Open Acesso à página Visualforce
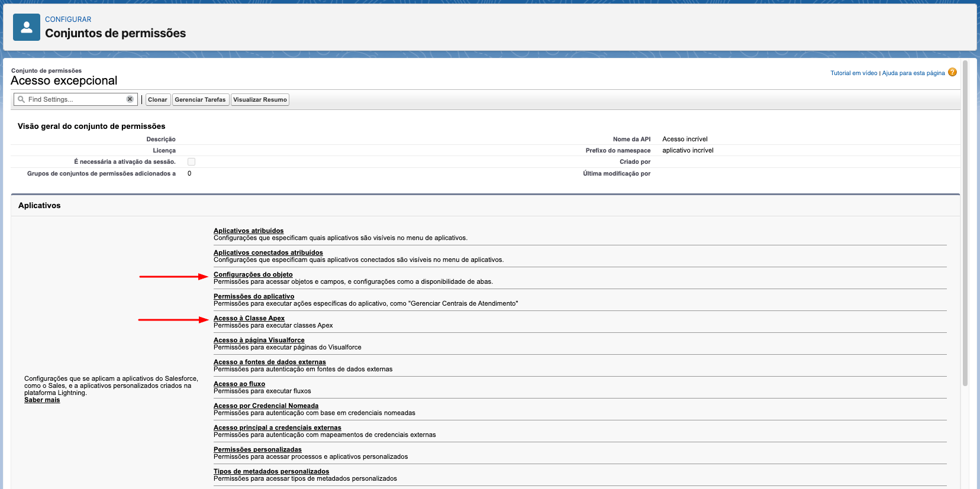Screen dimensions: 980x489 coord(259,340)
